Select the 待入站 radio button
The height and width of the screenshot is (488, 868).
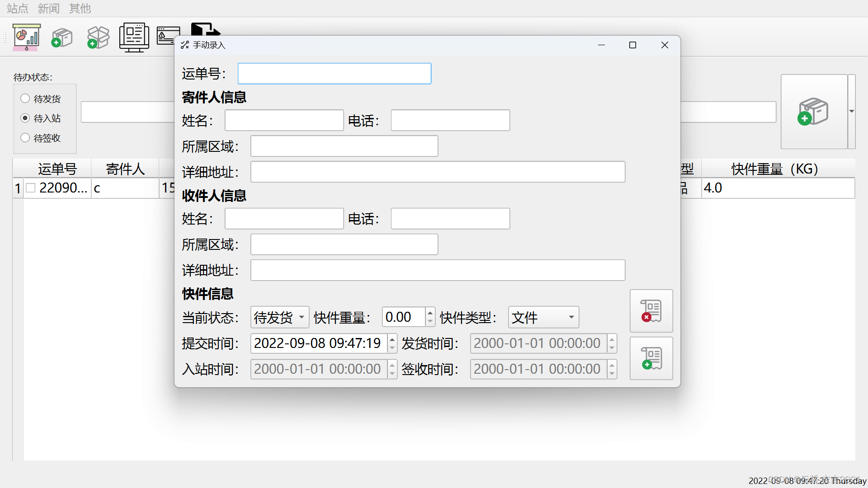(x=25, y=118)
